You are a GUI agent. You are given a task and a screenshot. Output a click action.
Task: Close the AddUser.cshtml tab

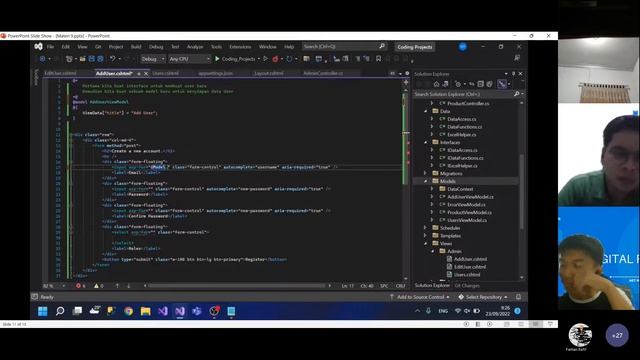(146, 74)
